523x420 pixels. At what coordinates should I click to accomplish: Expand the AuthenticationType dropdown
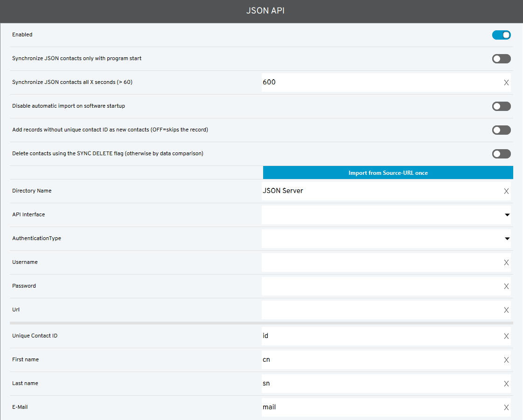click(385, 239)
